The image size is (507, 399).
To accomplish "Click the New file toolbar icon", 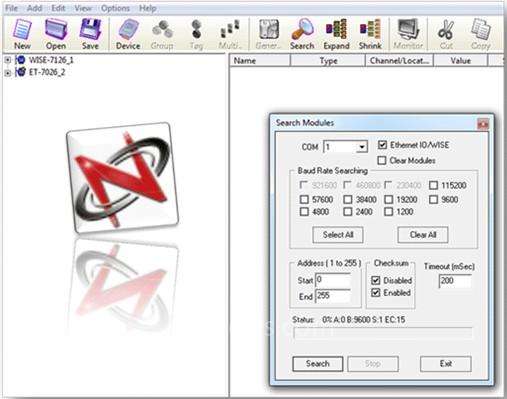I will 22,34.
